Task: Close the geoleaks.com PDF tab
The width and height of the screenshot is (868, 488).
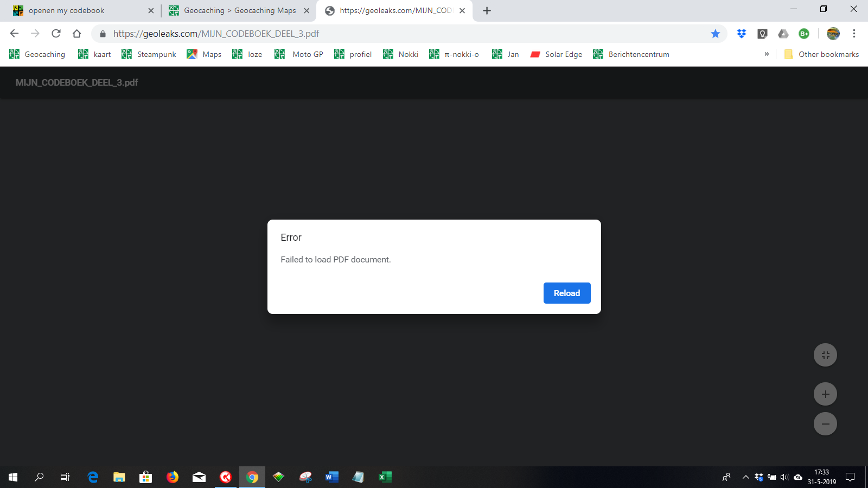Action: [x=462, y=10]
